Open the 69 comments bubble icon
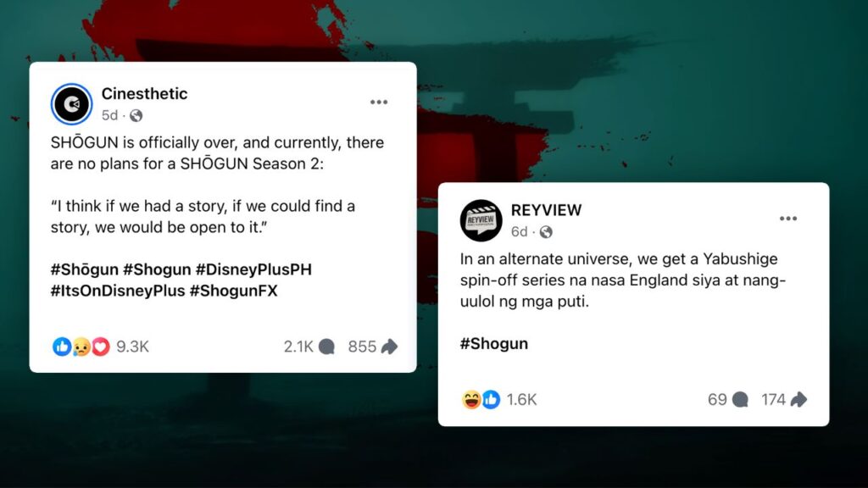 pyautogui.click(x=740, y=400)
